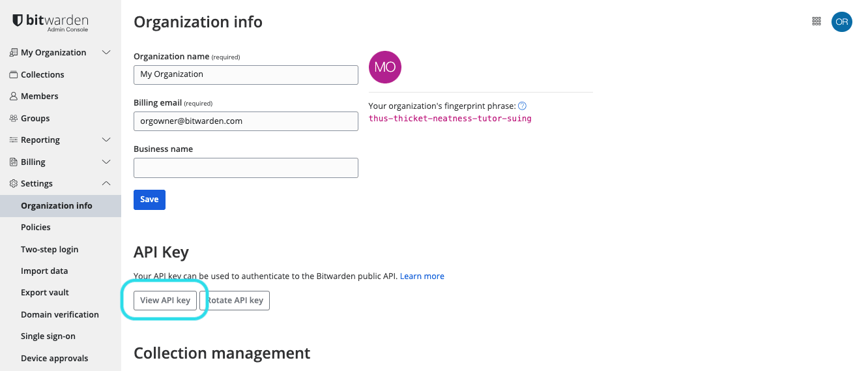Open the product switcher grid icon
Screen dimensions: 868x371
click(817, 22)
